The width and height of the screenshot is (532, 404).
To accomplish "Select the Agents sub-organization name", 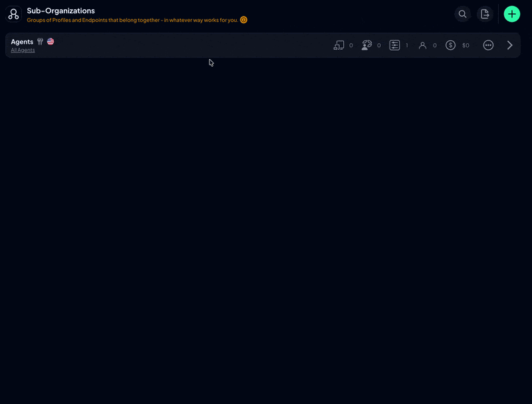I will point(22,42).
